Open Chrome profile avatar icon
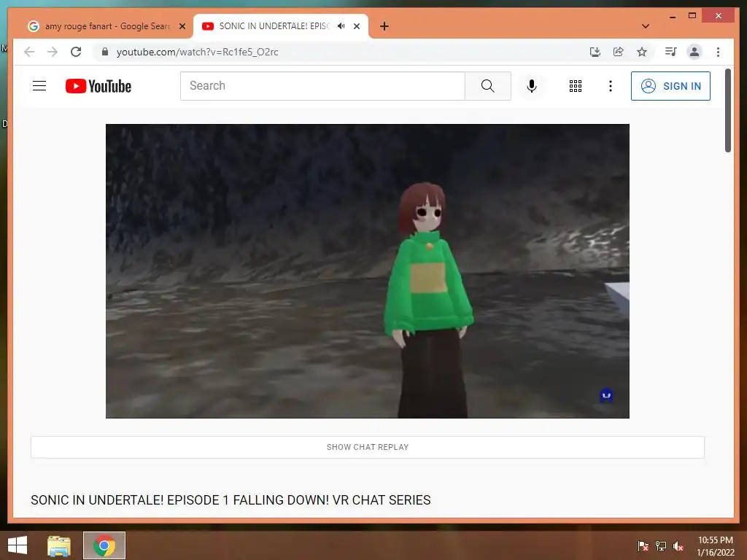 point(694,52)
